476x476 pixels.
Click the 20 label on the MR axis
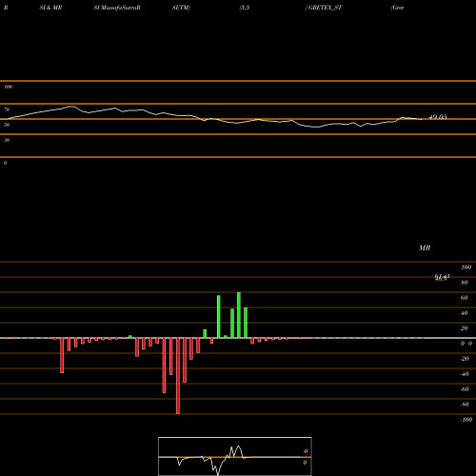coord(464,328)
